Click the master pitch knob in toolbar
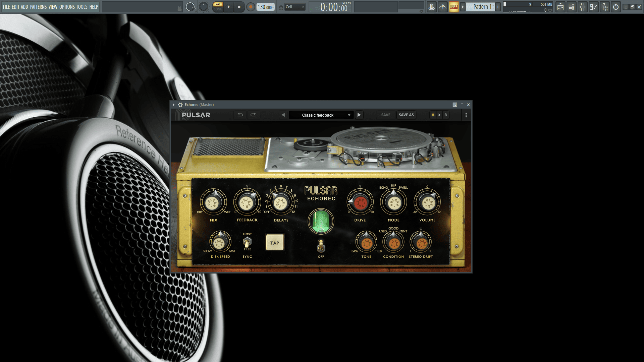This screenshot has width=644, height=362. (x=203, y=7)
